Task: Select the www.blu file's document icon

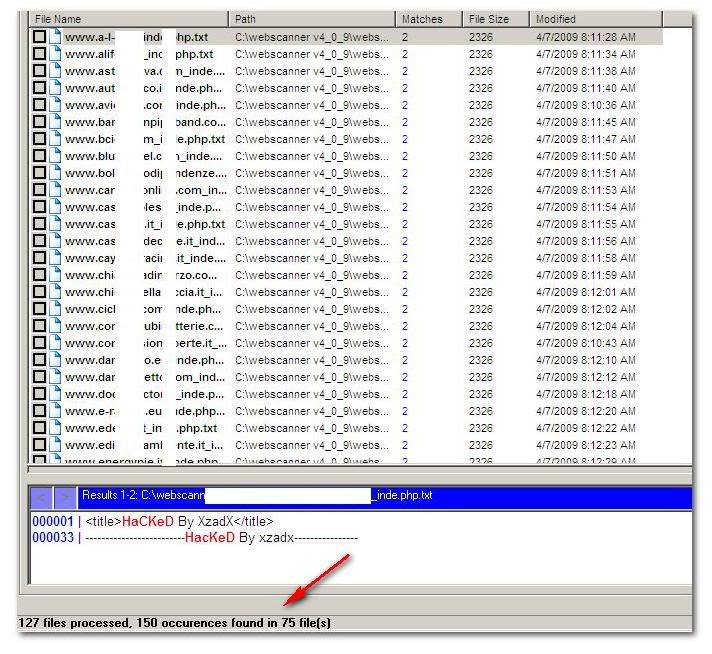Action: [x=57, y=156]
